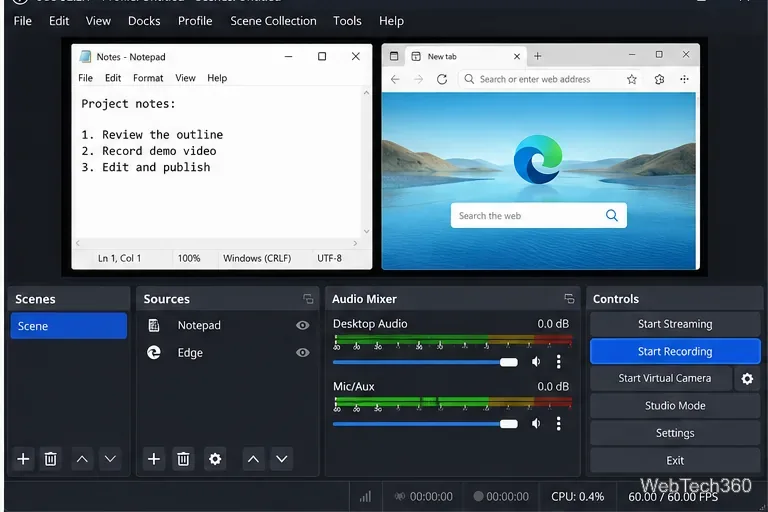The image size is (768, 512).
Task: Pop out the Sources dock
Action: [308, 299]
